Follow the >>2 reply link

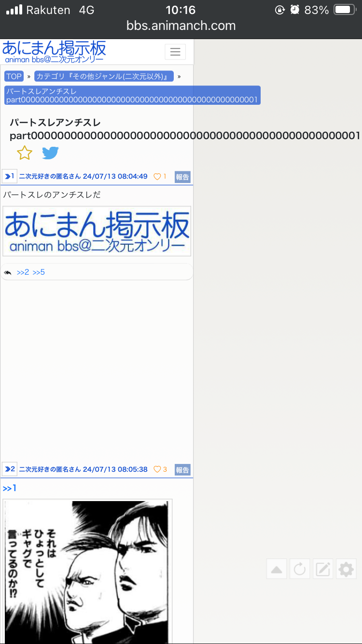click(x=23, y=272)
